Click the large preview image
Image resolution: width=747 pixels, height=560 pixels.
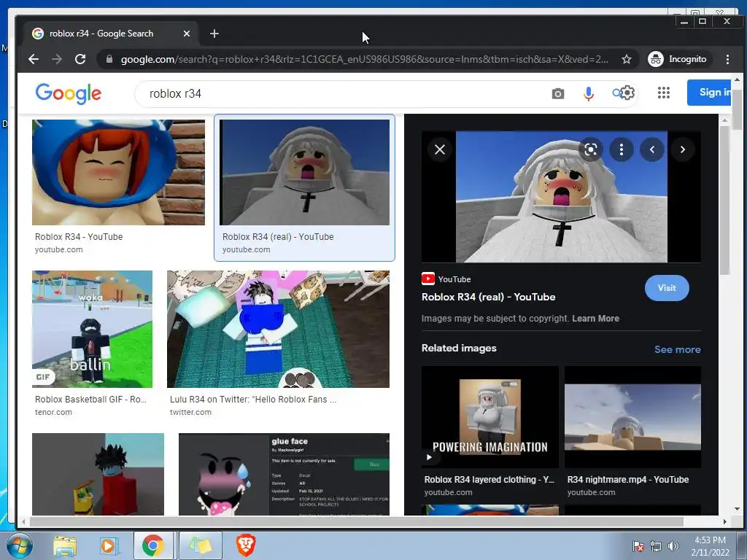tap(562, 197)
